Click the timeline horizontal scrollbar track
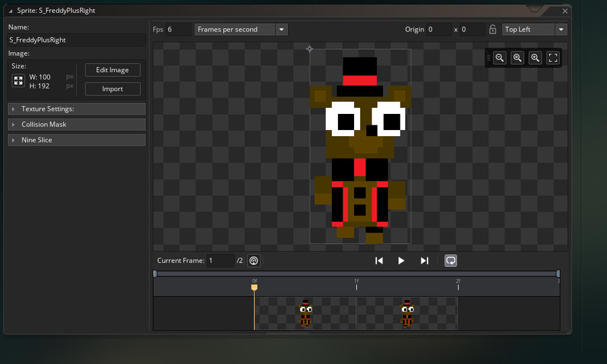This screenshot has height=364, width=607. point(356,274)
